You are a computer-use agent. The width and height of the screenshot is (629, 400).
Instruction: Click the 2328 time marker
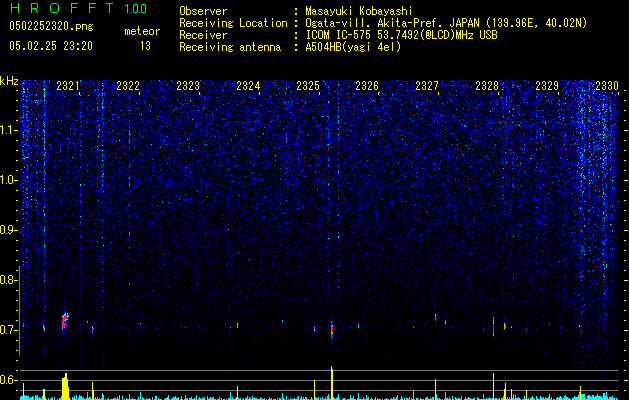click(x=487, y=85)
